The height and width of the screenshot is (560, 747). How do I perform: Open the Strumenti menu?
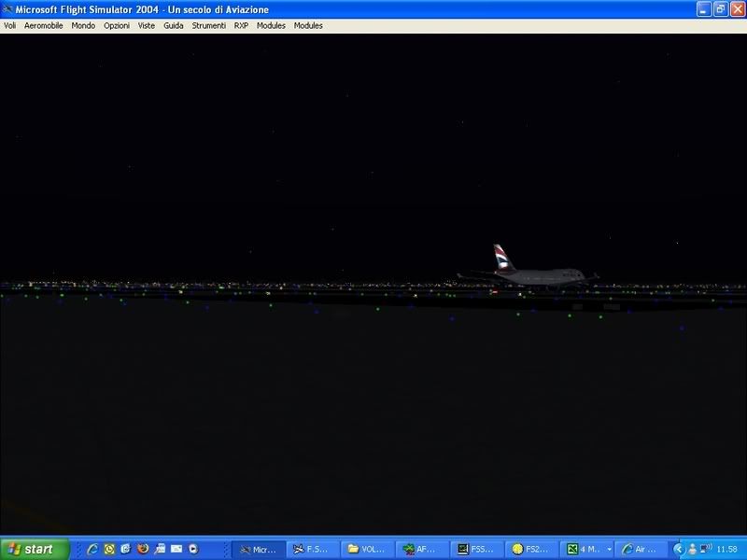(208, 26)
